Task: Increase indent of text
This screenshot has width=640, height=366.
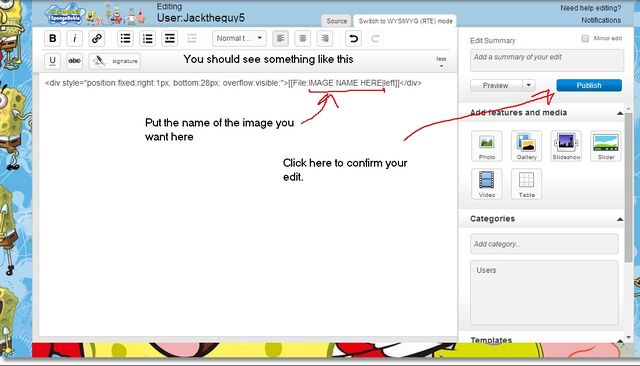Action: 169,38
